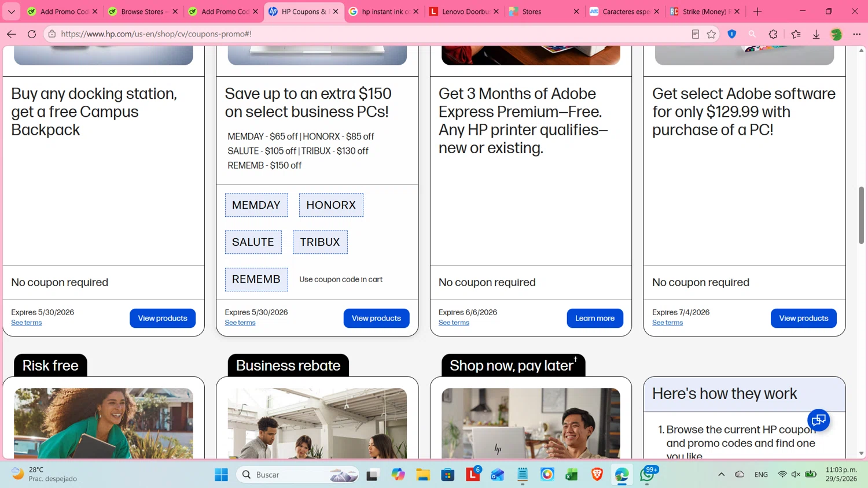Open a new browser tab
868x488 pixels.
click(757, 12)
